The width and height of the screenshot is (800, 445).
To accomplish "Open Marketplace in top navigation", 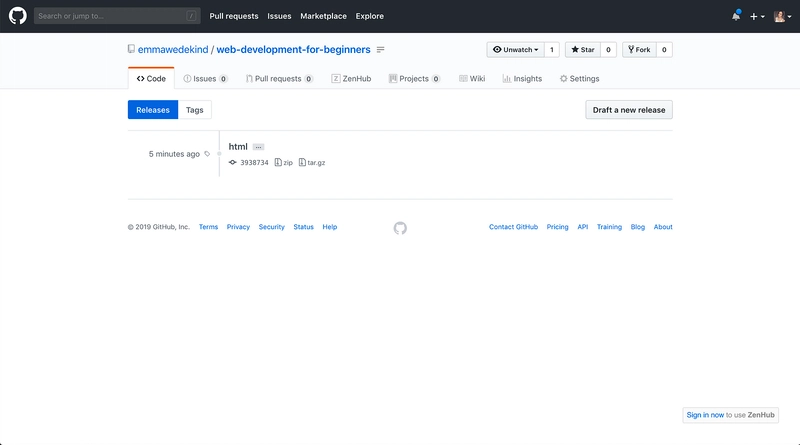I will click(323, 16).
